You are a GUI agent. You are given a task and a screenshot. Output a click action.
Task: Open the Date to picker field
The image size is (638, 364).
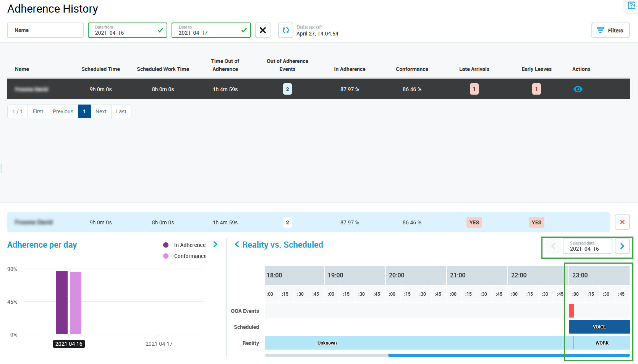[x=211, y=30]
